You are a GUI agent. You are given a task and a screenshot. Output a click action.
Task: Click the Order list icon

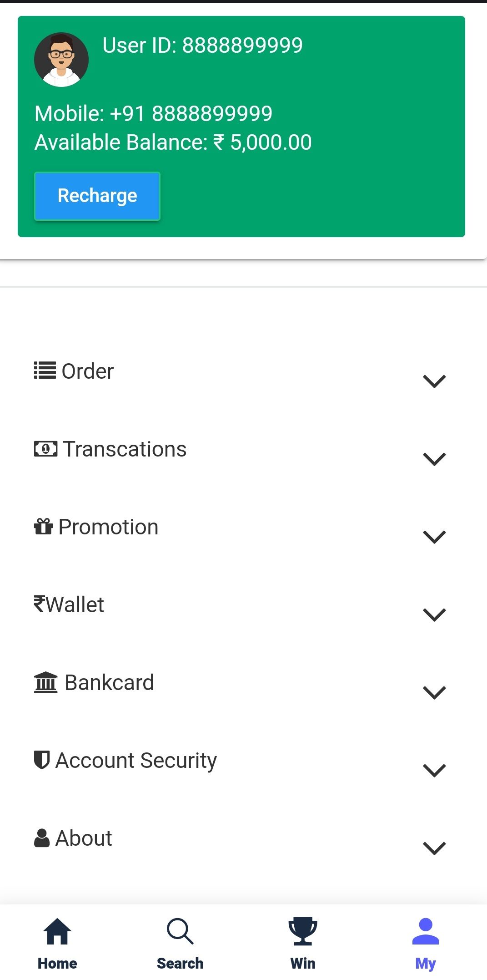(45, 371)
